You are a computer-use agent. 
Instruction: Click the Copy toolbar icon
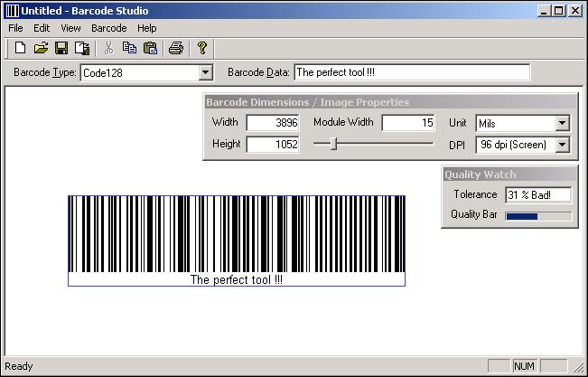point(129,48)
